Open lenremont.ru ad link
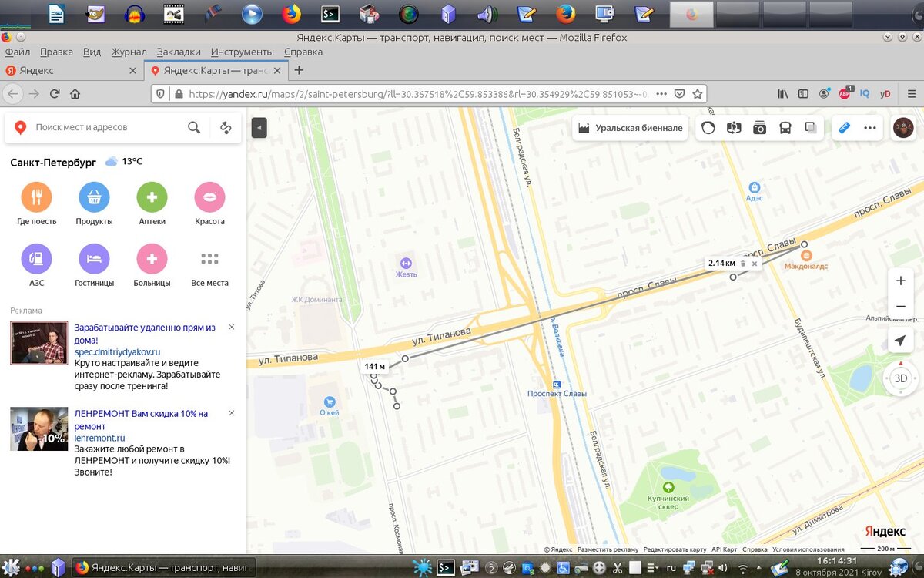The width and height of the screenshot is (924, 578). click(x=99, y=438)
